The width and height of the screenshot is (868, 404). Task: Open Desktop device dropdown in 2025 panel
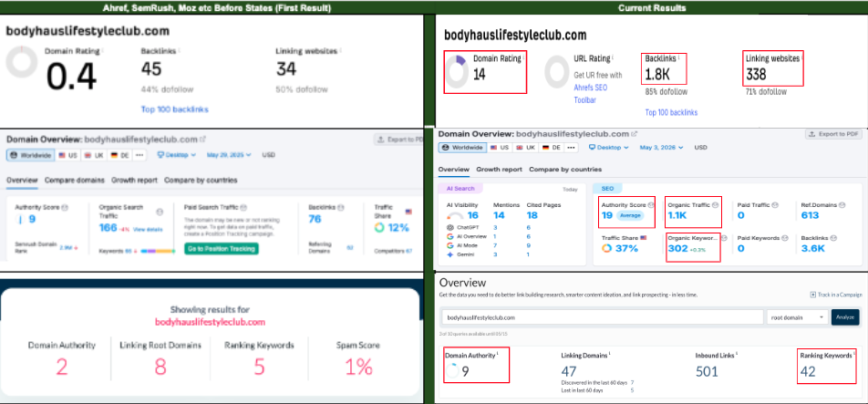tap(177, 156)
